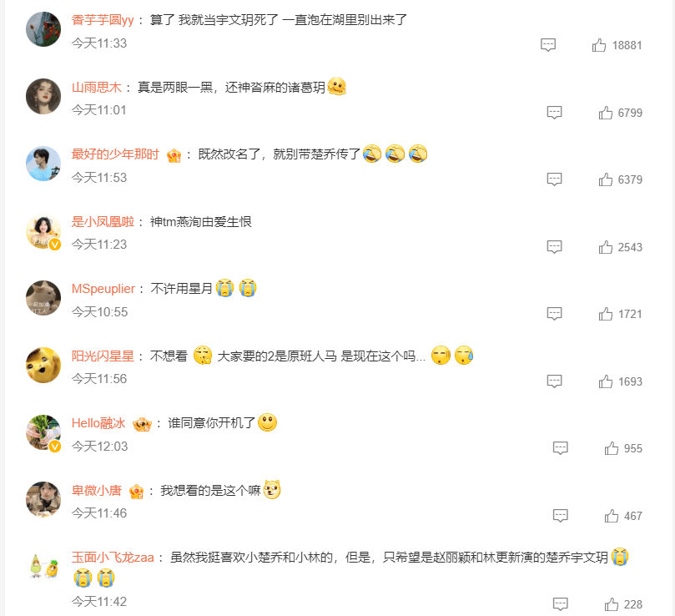675x616 pixels.
Task: Reply to 卑微小唐's comment
Action: pos(560,516)
